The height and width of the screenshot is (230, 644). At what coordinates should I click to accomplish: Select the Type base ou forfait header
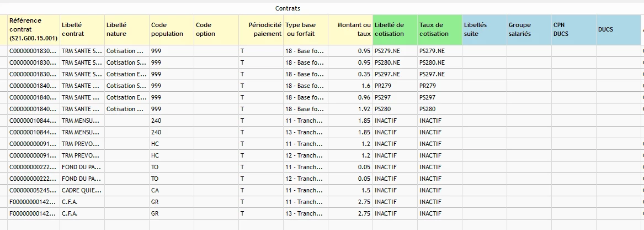(305, 29)
